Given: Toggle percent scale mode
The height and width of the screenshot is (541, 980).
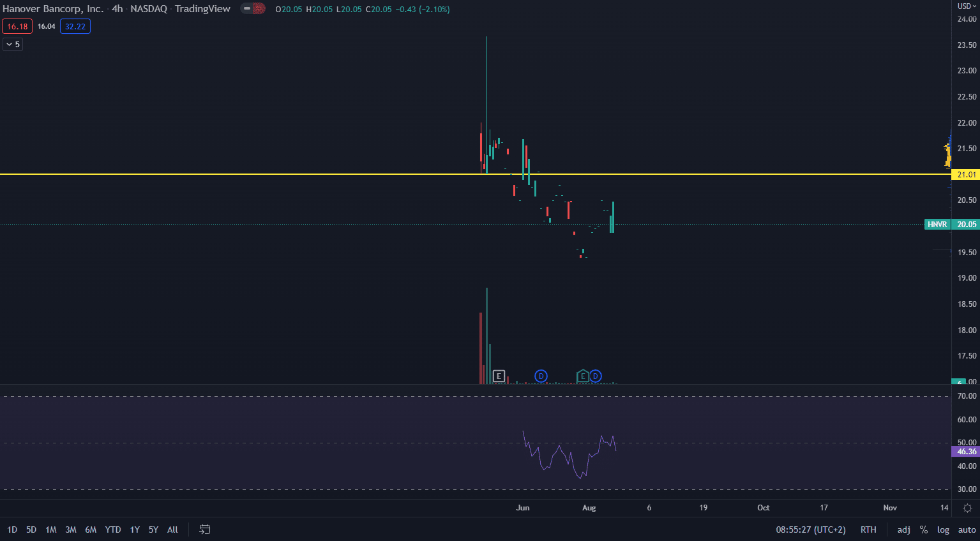Looking at the screenshot, I should (x=923, y=530).
